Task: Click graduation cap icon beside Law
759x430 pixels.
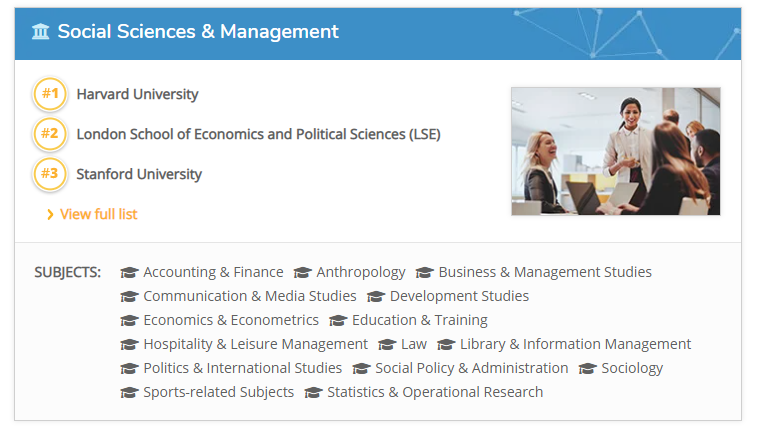Action: (x=387, y=344)
